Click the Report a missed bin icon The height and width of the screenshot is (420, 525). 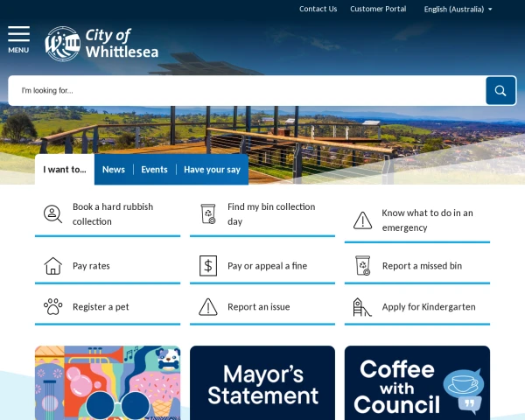[362, 266]
